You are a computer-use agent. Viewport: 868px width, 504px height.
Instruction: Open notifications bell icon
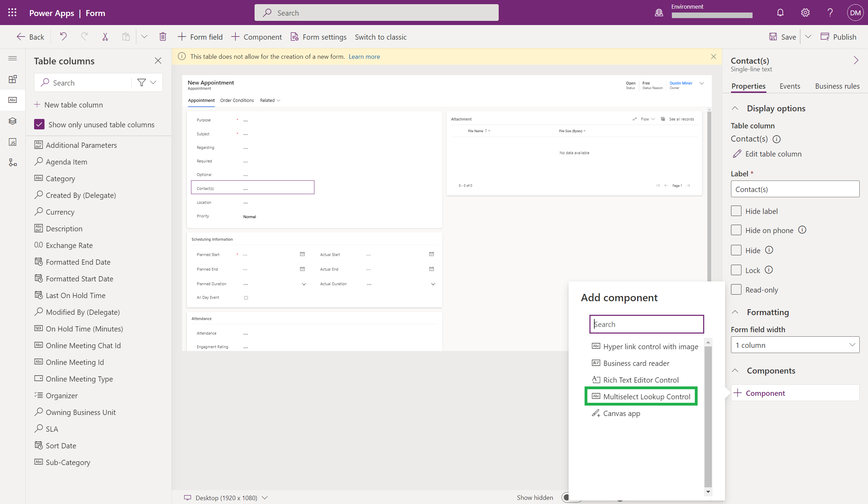click(780, 13)
